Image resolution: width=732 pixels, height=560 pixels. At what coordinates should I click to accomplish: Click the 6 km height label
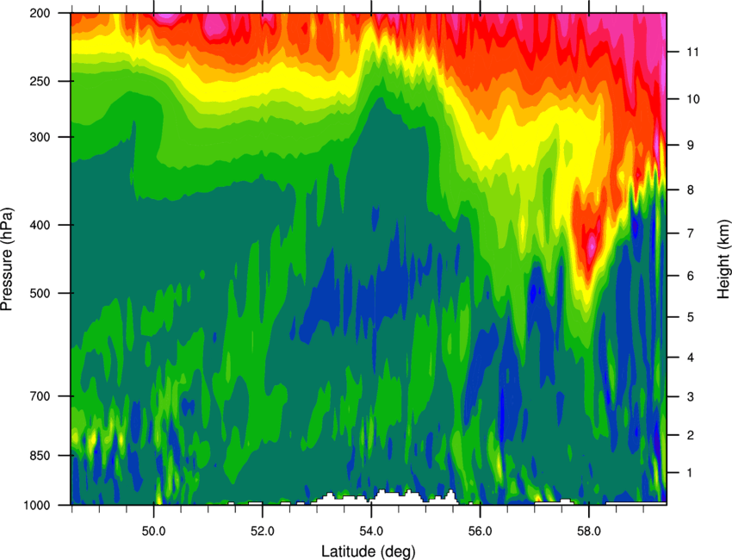[x=690, y=276]
